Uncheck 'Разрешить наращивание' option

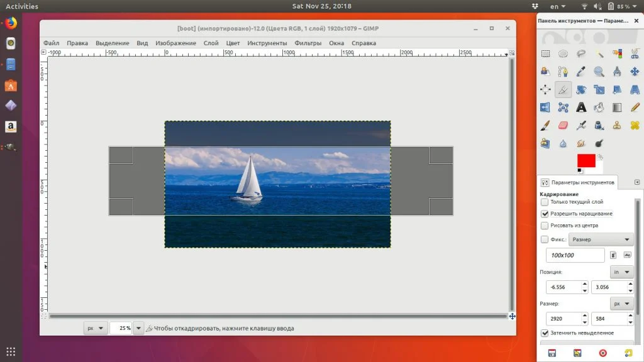pos(545,214)
